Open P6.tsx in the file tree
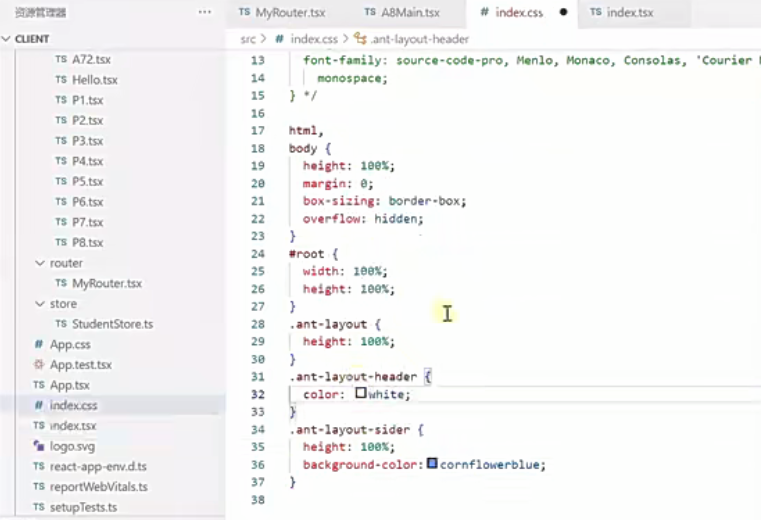Screen dimensions: 761x520 87,202
